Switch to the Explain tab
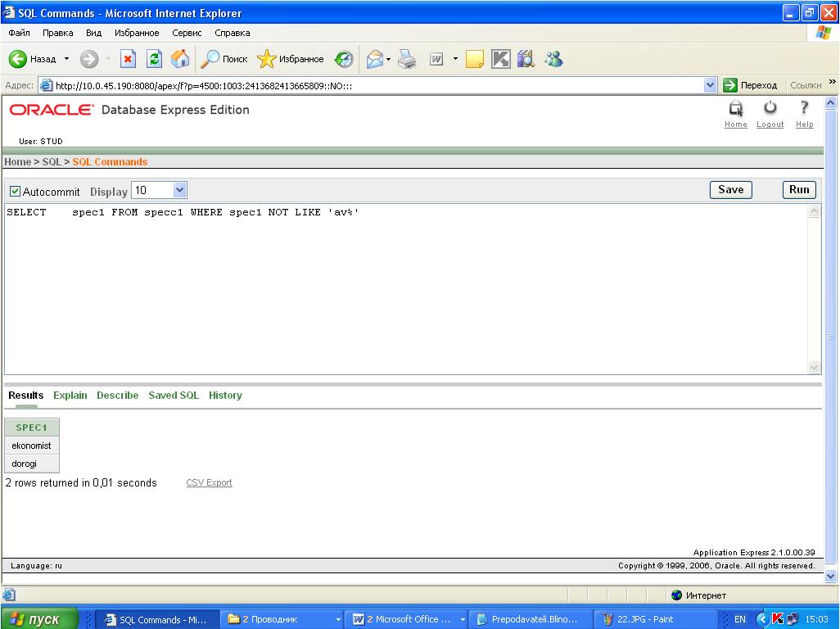 pos(70,396)
